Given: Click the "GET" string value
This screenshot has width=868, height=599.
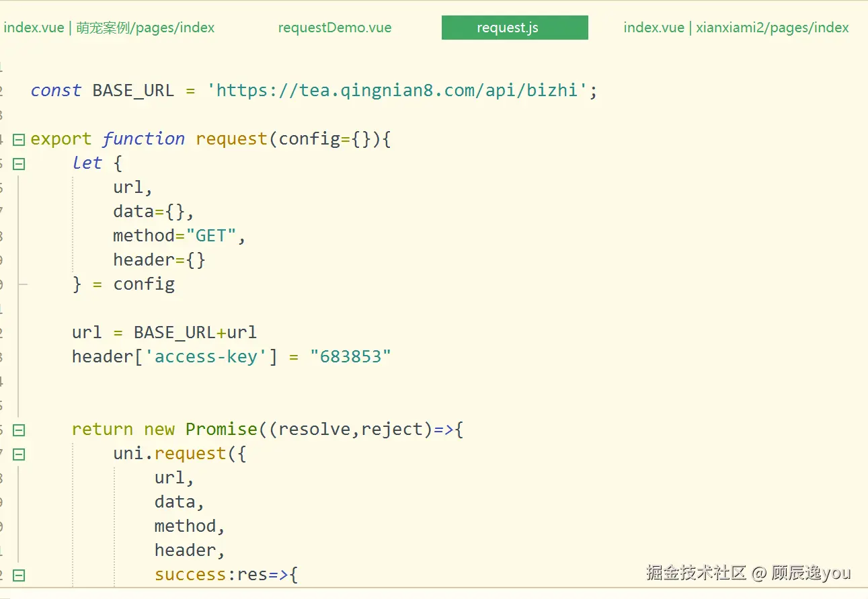Looking at the screenshot, I should point(211,235).
